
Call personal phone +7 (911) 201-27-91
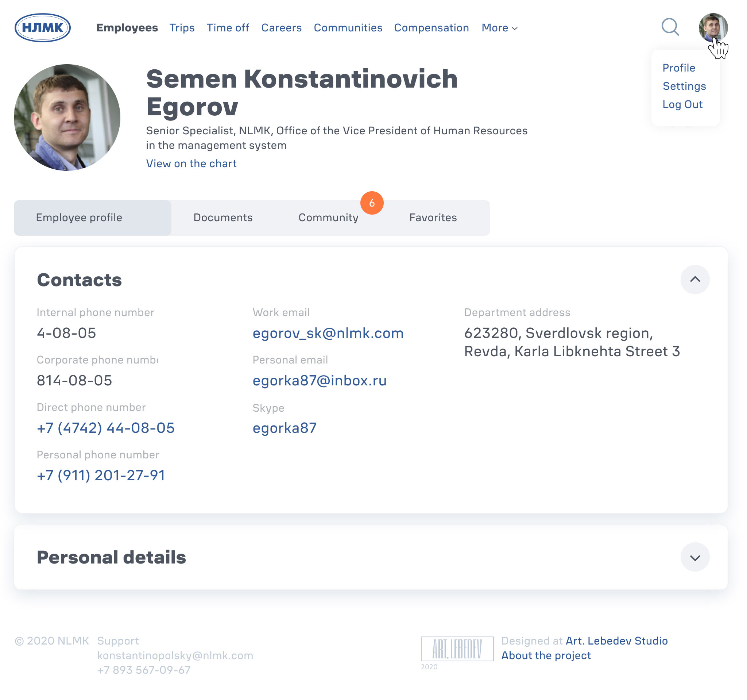coord(101,475)
